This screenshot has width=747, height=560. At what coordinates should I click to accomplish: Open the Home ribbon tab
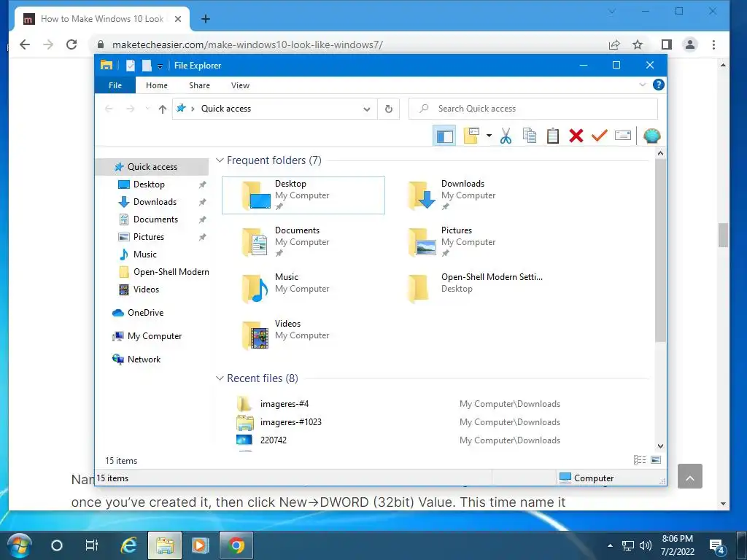(x=157, y=85)
